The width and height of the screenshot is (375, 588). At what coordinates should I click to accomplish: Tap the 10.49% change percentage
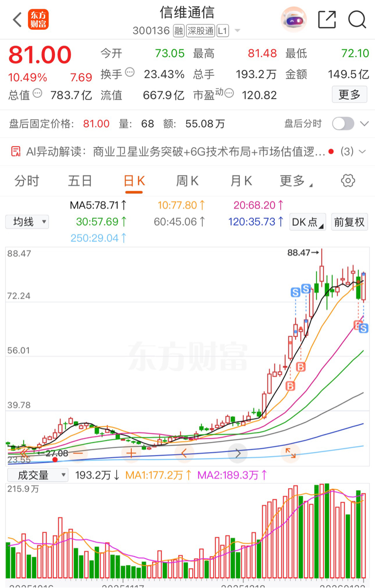point(27,78)
